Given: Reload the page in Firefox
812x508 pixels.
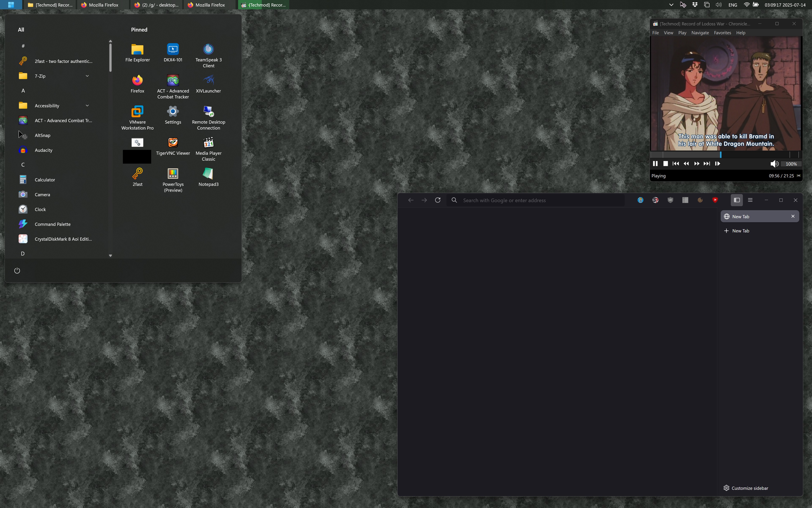Looking at the screenshot, I should [438, 200].
